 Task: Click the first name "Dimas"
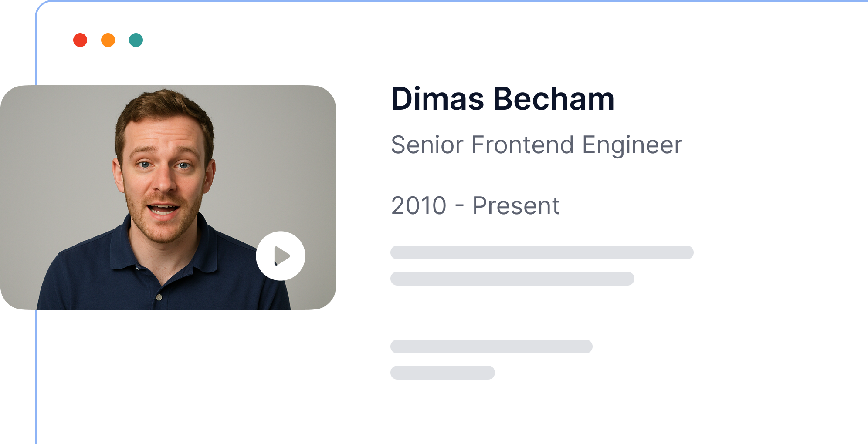point(437,99)
